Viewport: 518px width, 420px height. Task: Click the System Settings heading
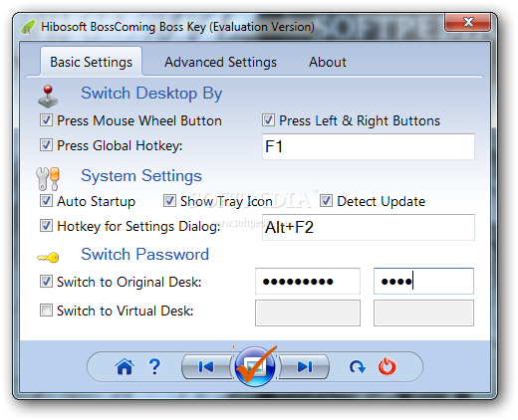point(141,176)
